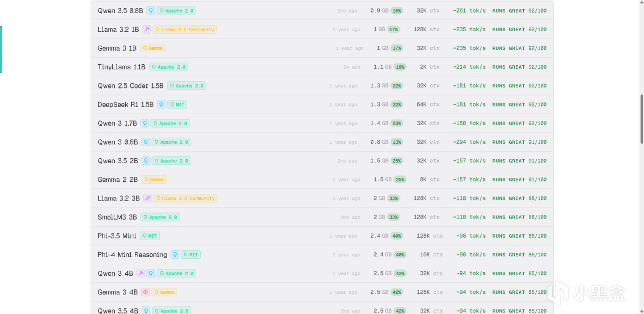
Task: Click the 40% memory badge on Phi-3.5 Mini
Action: (397, 236)
